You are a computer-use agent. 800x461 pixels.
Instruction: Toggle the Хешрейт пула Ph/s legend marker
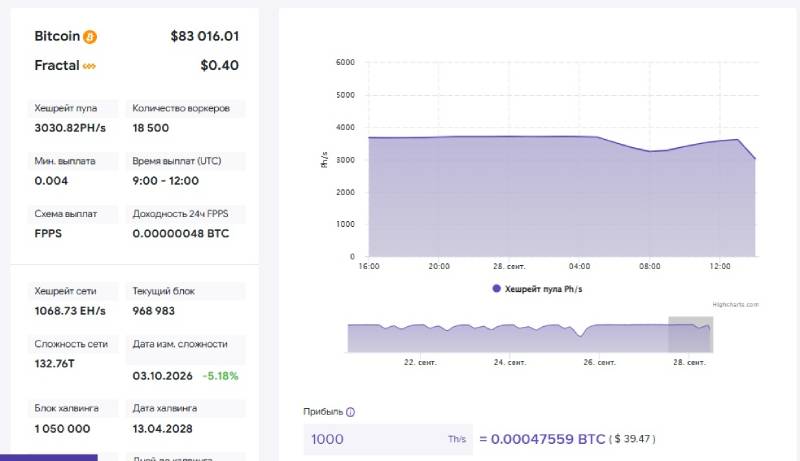pos(496,289)
